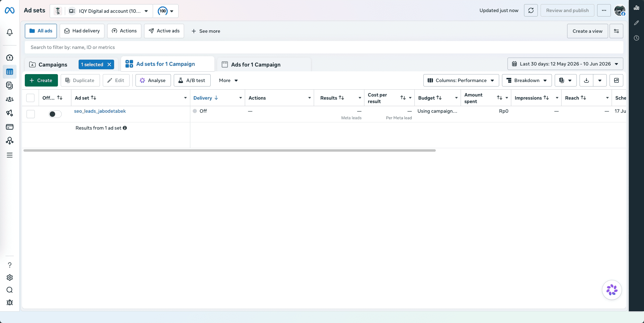Click the Analyse button
Image resolution: width=644 pixels, height=323 pixels.
click(153, 80)
